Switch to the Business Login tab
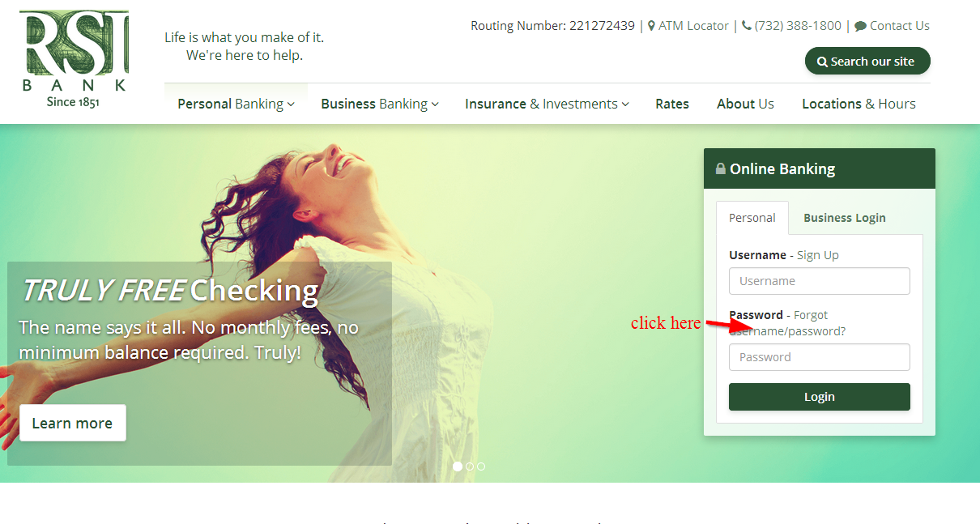The height and width of the screenshot is (524, 980). point(844,218)
